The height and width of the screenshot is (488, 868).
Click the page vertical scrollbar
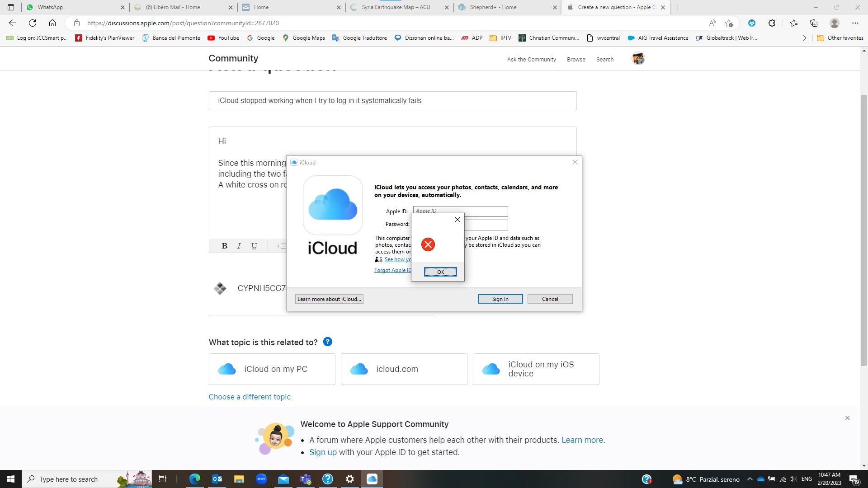[864, 226]
